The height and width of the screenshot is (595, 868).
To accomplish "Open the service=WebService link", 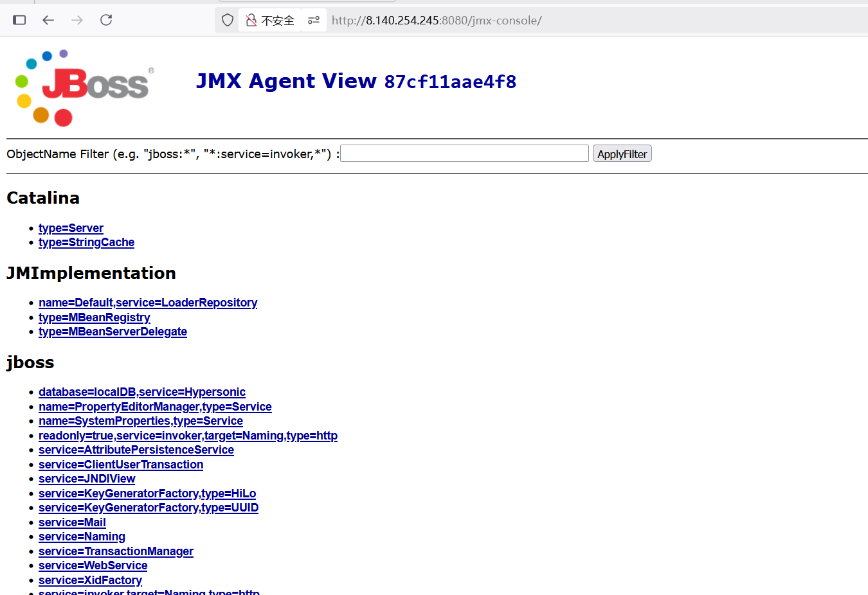I will click(x=93, y=565).
